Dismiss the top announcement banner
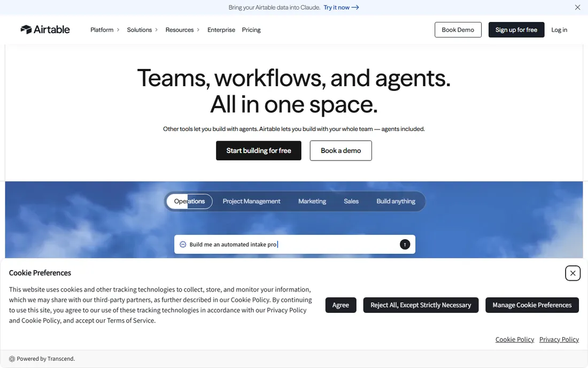588x368 pixels. pyautogui.click(x=577, y=7)
